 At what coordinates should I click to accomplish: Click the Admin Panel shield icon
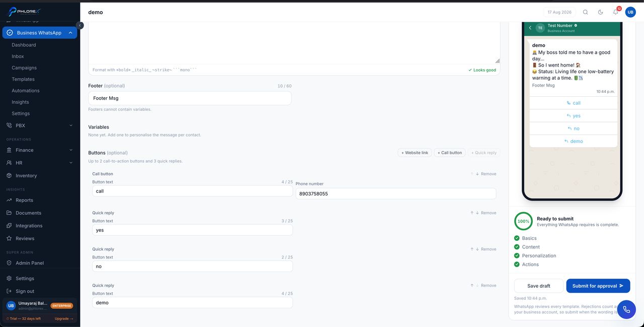[x=10, y=263]
